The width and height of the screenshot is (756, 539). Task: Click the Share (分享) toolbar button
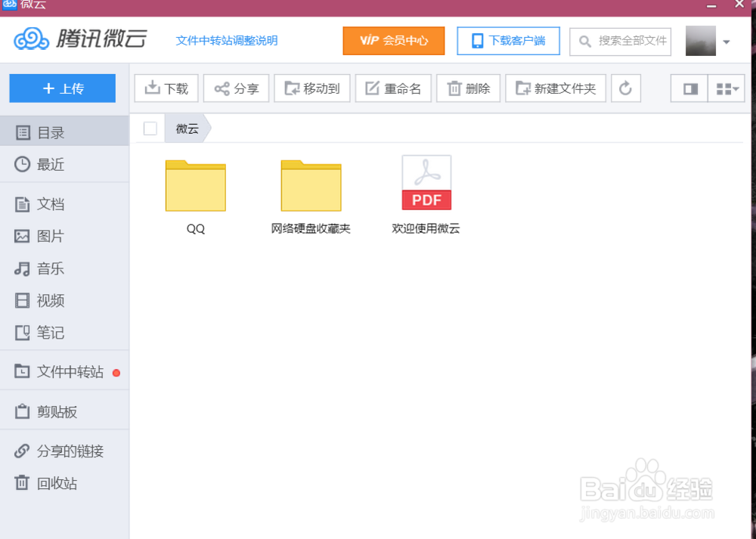pyautogui.click(x=236, y=88)
